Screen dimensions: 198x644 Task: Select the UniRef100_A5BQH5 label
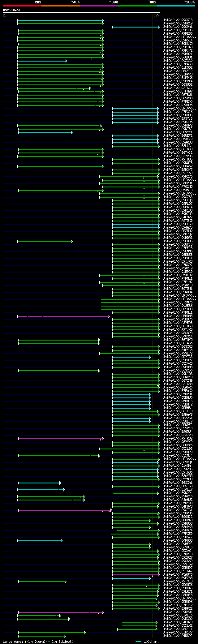pos(178,316)
